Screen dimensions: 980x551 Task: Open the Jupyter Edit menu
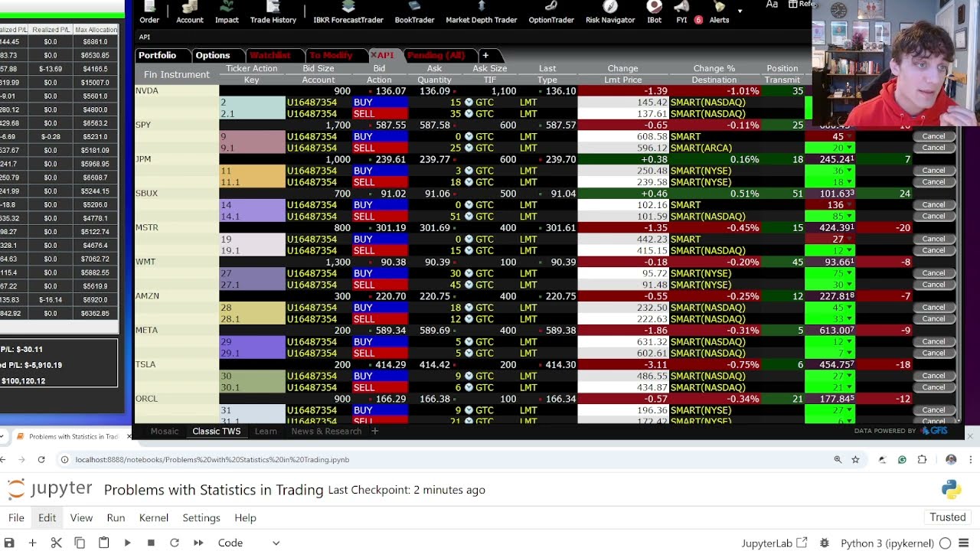coord(47,517)
